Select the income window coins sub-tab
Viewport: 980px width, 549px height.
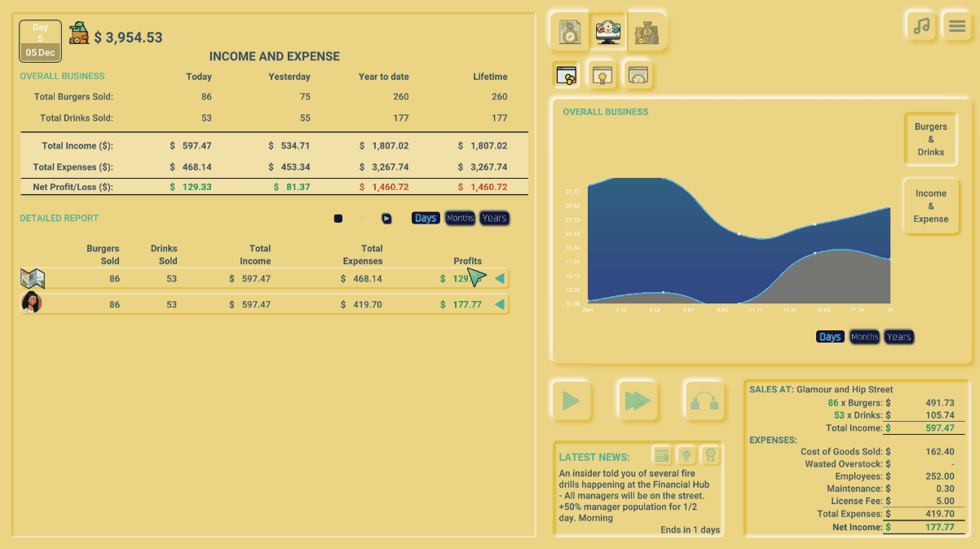click(x=566, y=76)
